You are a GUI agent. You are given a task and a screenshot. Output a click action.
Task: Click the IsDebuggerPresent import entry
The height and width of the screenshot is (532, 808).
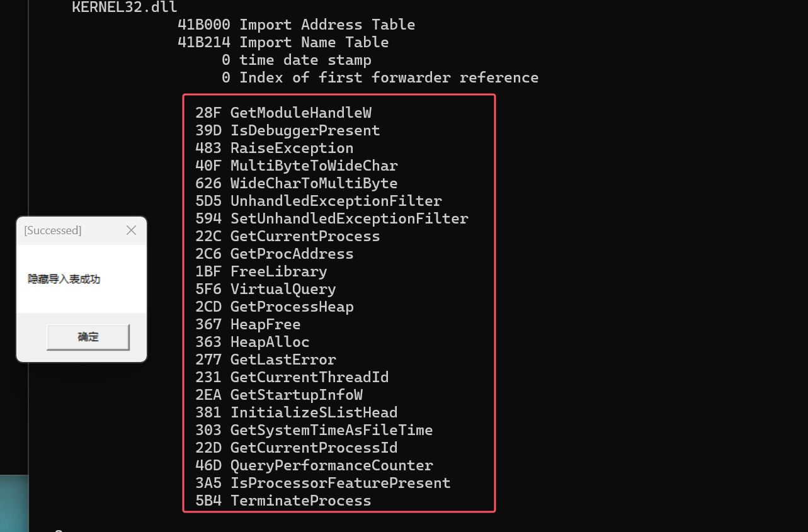(288, 130)
